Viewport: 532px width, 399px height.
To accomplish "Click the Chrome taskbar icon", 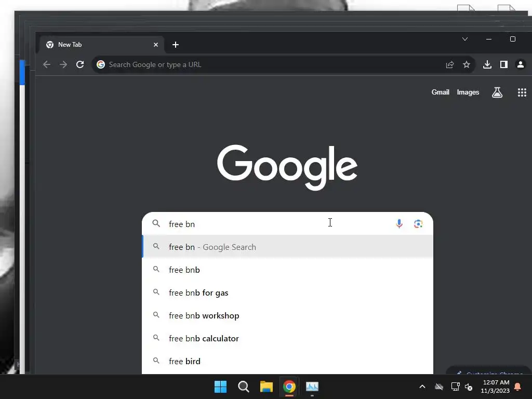I will [289, 387].
